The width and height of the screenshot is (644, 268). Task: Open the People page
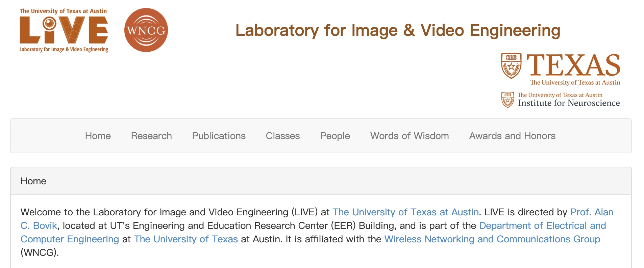tap(335, 136)
